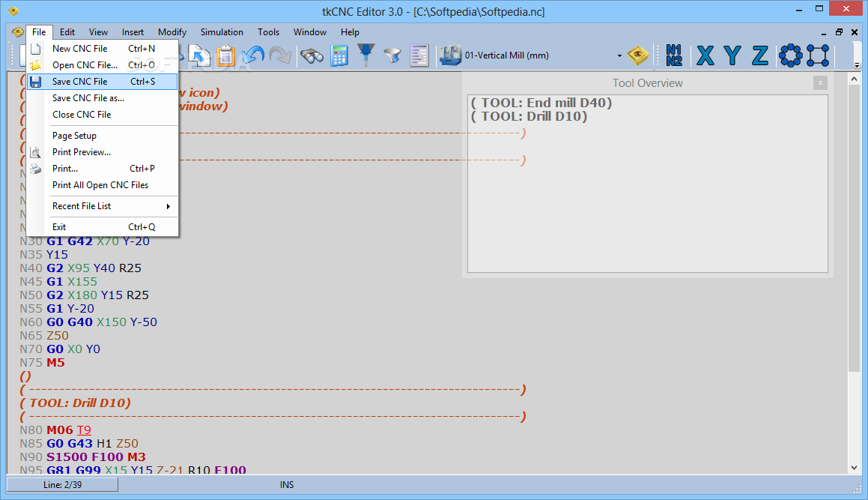Screen dimensions: 868x500
Task: Click the vertical mill machine icon
Action: click(451, 55)
